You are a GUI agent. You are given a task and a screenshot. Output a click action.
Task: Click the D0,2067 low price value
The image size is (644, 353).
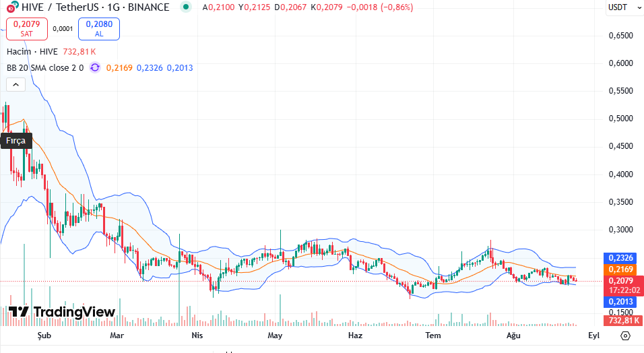click(290, 7)
